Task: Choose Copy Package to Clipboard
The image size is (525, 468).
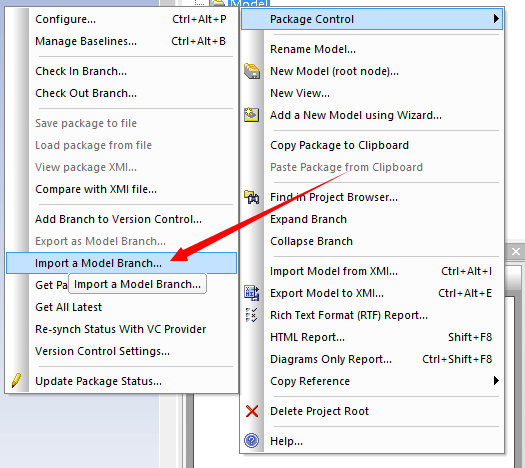Action: click(340, 145)
